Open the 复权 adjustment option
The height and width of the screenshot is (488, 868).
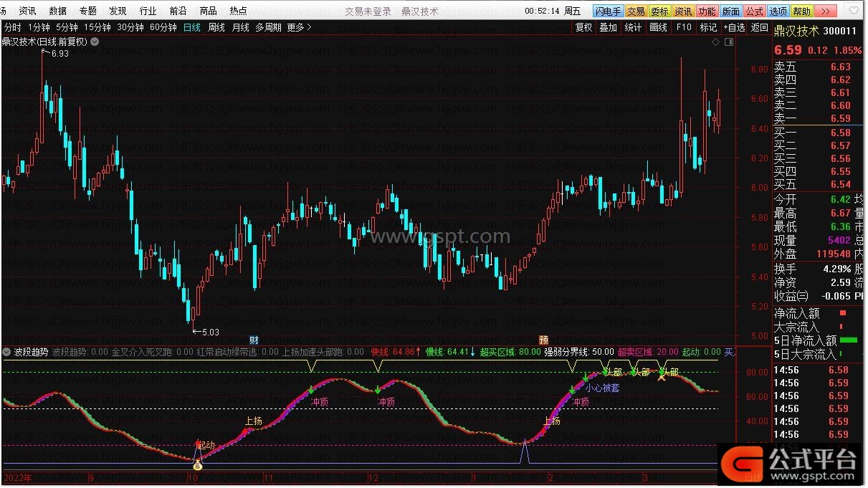[x=584, y=27]
